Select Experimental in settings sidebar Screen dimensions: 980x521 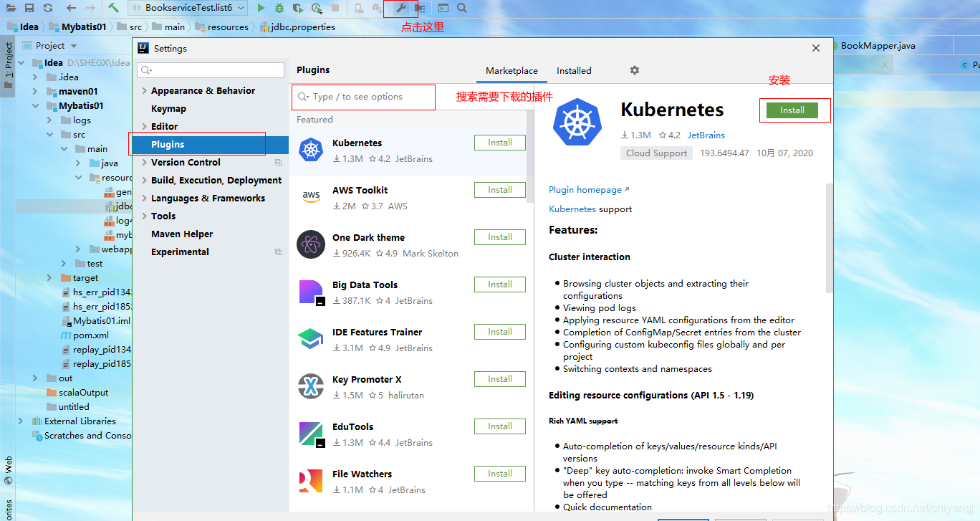[x=180, y=252]
